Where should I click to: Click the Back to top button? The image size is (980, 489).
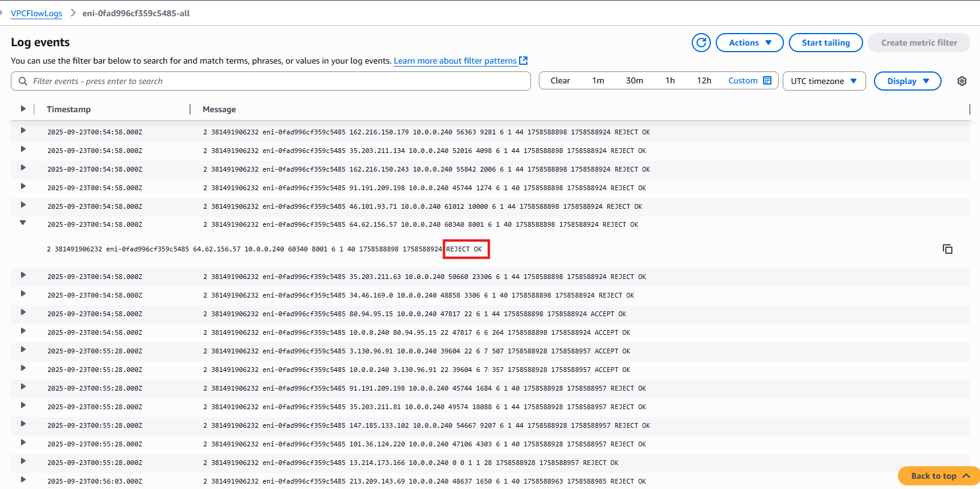click(939, 476)
